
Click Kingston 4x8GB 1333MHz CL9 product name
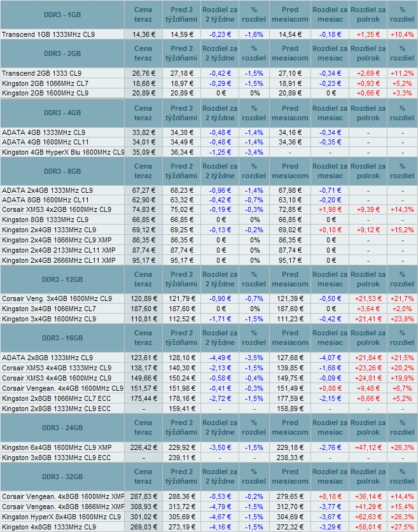[49, 527]
